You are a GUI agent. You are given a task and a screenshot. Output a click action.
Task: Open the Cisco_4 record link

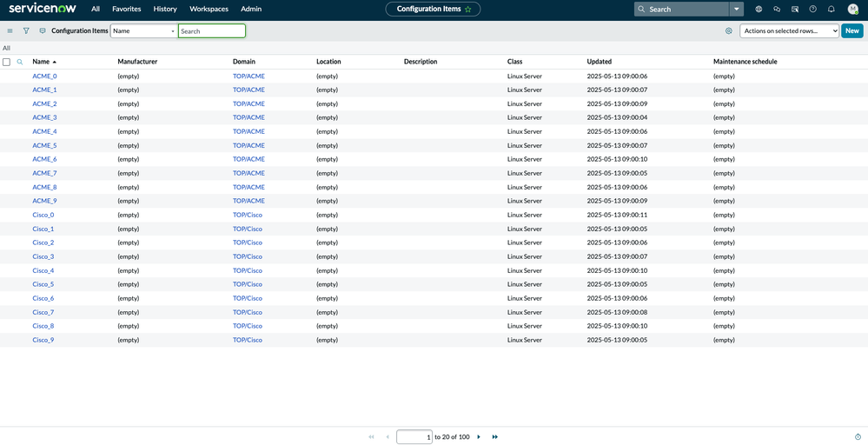[x=43, y=270]
